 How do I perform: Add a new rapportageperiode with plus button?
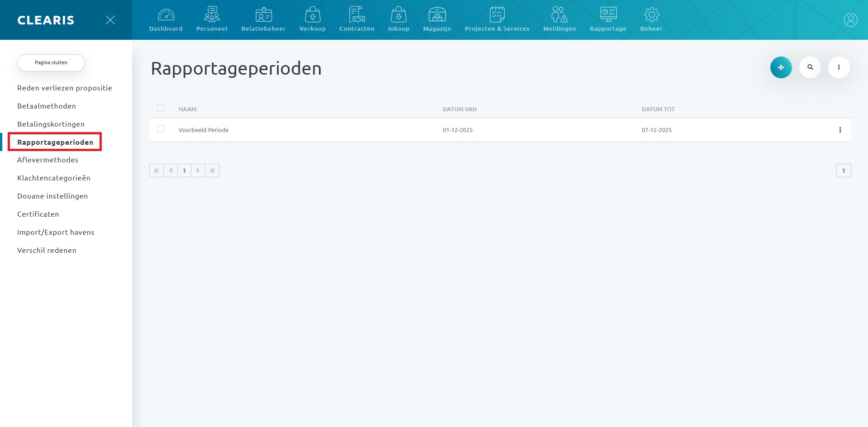781,67
